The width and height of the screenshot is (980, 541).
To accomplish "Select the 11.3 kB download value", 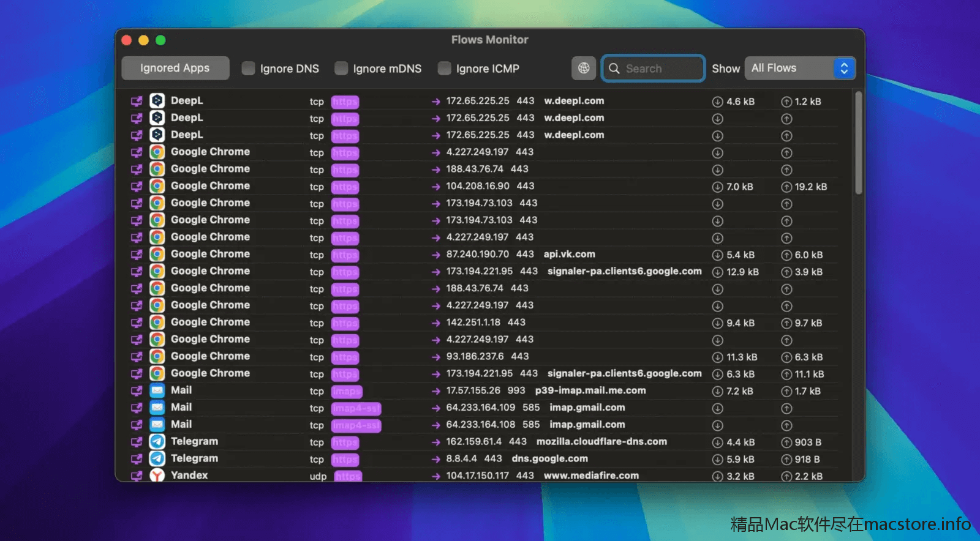I will (742, 357).
